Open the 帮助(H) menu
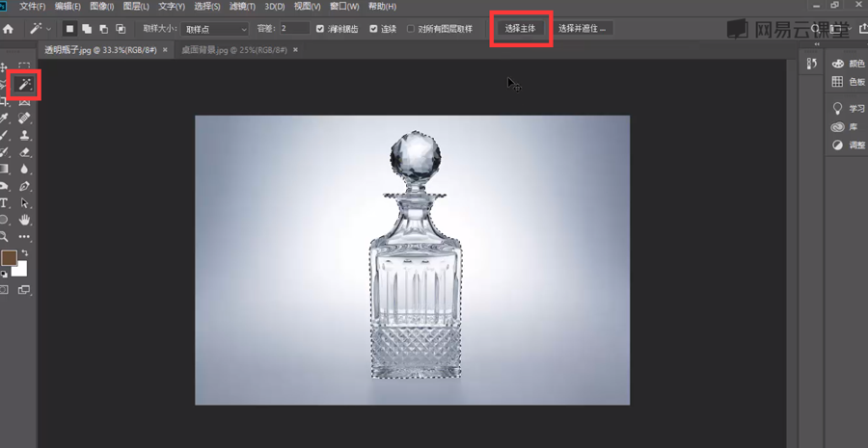Image resolution: width=868 pixels, height=448 pixels. (x=382, y=7)
